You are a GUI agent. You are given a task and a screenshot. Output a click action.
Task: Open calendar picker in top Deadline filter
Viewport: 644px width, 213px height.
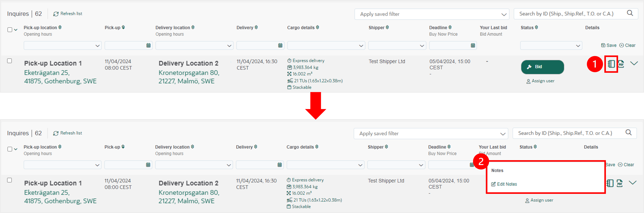[473, 45]
